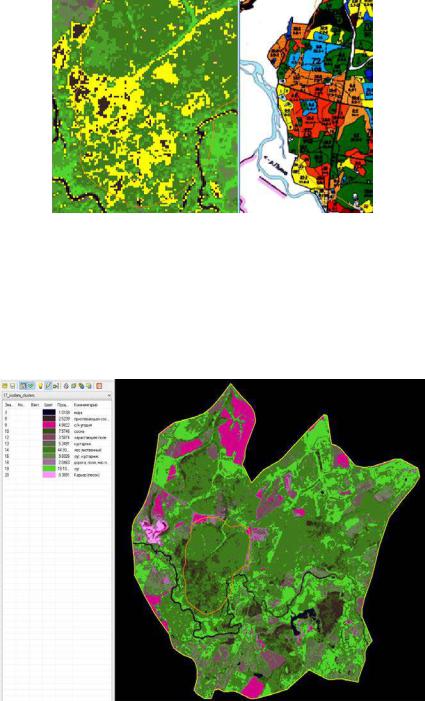The height and width of the screenshot is (701, 425).
Task: Click the magenta swatch for с/х угодия
Action: 49,425
